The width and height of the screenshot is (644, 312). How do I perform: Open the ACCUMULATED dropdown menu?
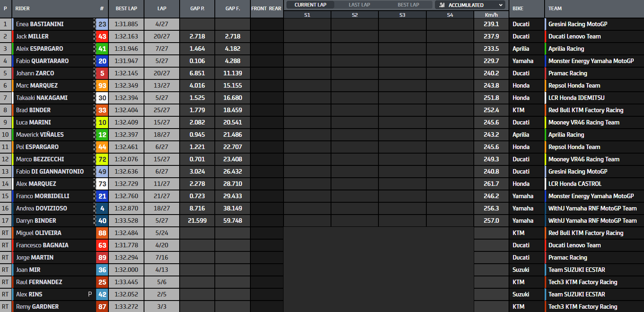tap(470, 5)
